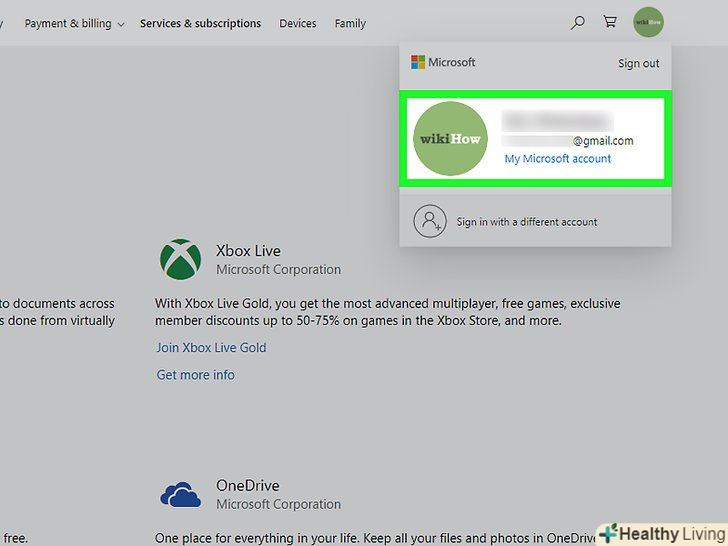
Task: Select the Family menu item
Action: (x=350, y=23)
